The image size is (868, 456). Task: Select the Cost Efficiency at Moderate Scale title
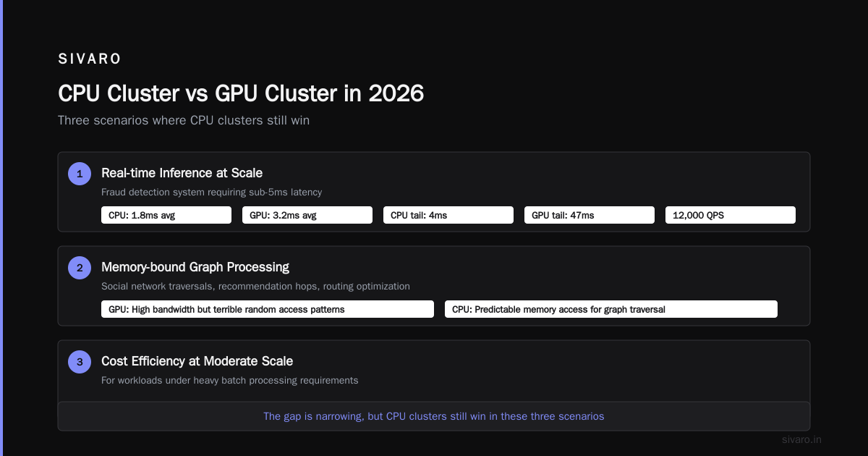tap(197, 361)
